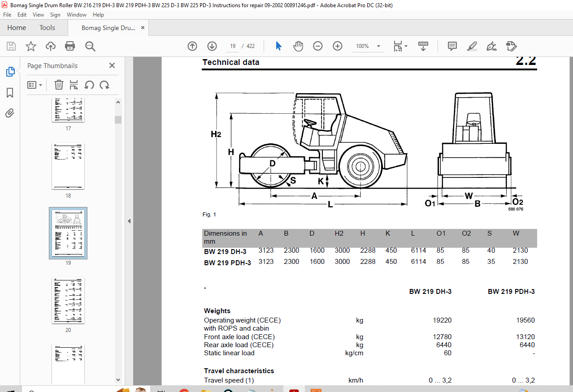The image size is (573, 392).
Task: Select page 20 thumbnail
Action: click(x=68, y=301)
